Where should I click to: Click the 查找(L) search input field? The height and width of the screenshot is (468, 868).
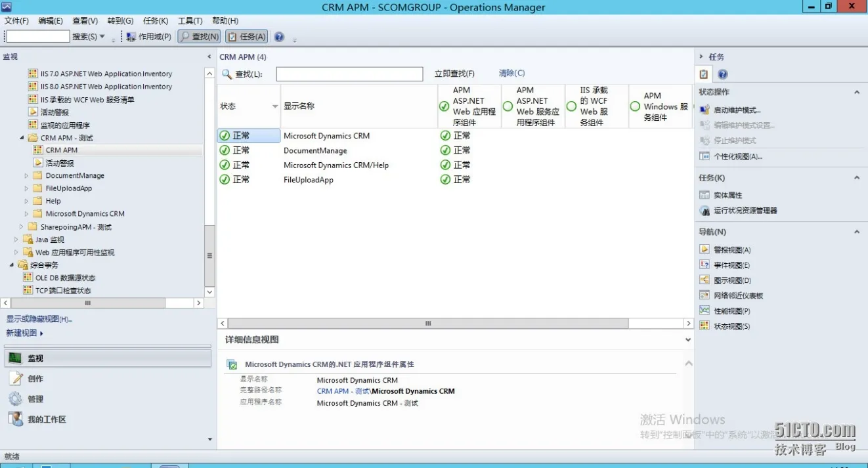click(349, 74)
